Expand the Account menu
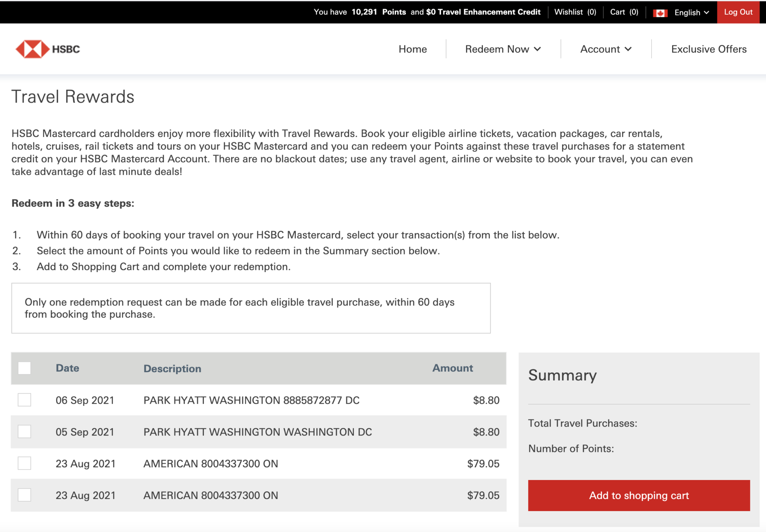766x532 pixels. [606, 49]
